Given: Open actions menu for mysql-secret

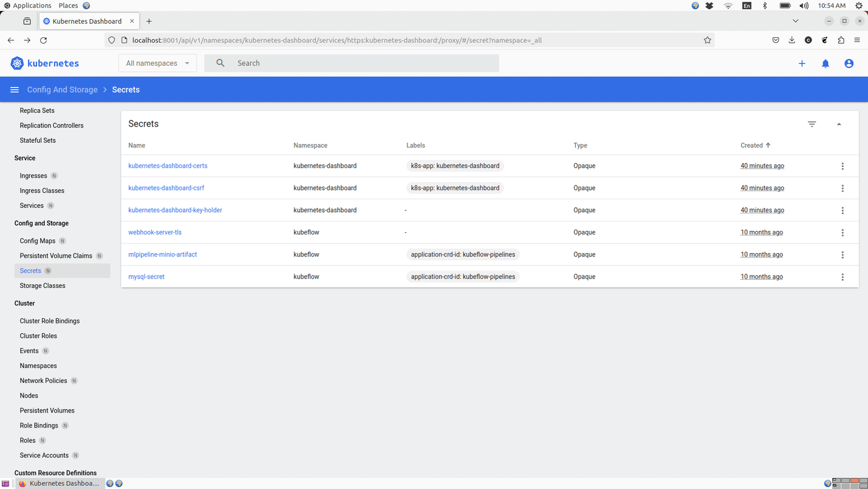Looking at the screenshot, I should [x=842, y=277].
